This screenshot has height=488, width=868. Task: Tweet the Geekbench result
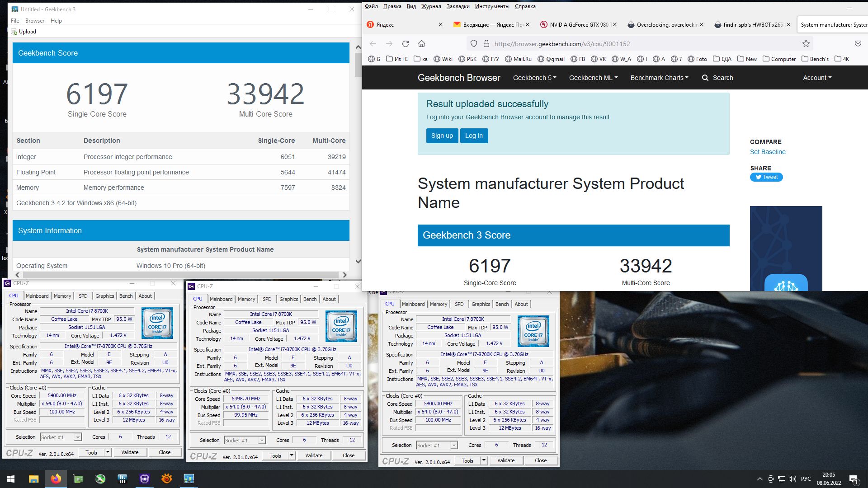[766, 177]
